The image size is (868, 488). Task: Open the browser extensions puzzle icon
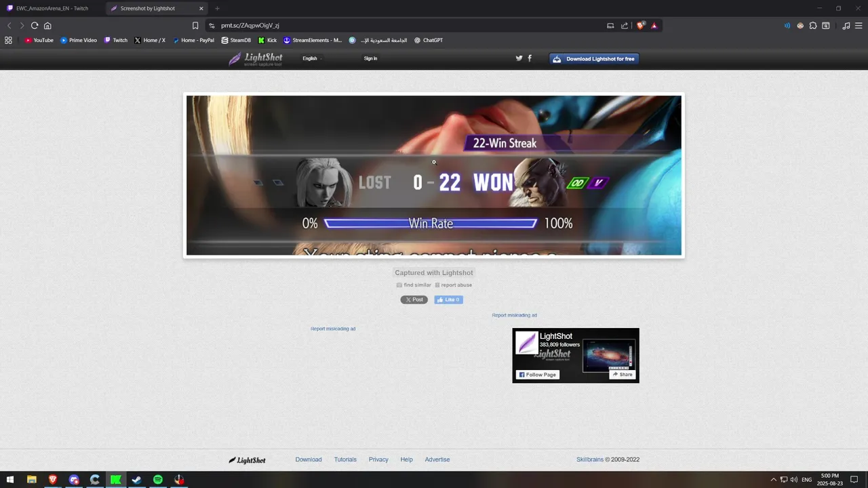point(813,26)
